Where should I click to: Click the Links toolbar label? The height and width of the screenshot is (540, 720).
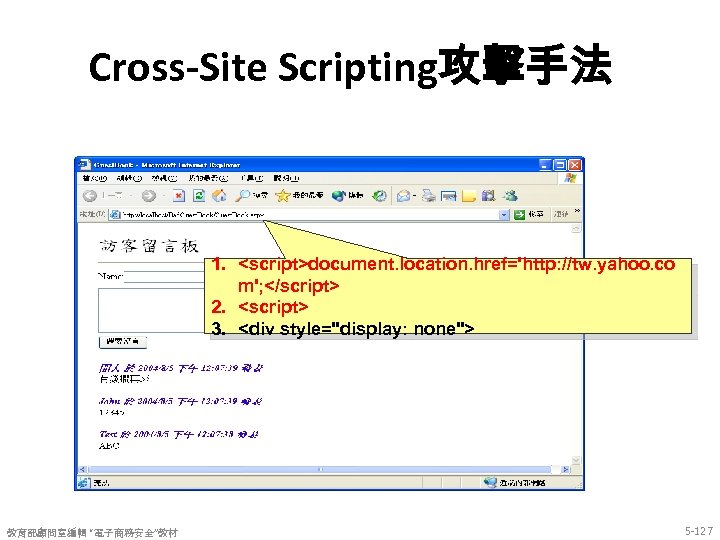point(561,214)
